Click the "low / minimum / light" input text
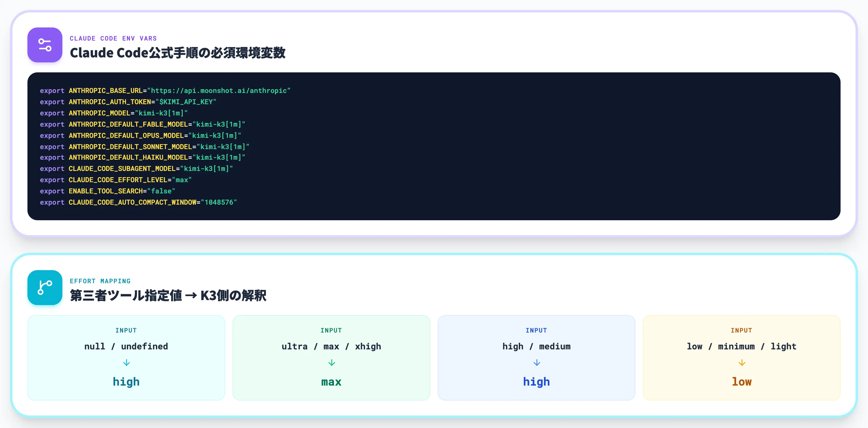Screen dimensions: 868x428 click(742, 346)
